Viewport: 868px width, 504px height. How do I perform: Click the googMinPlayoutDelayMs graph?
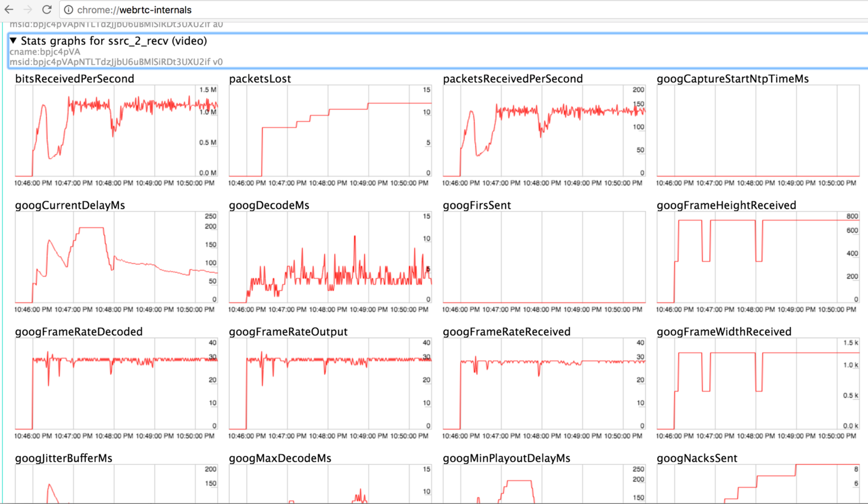[x=544, y=484]
